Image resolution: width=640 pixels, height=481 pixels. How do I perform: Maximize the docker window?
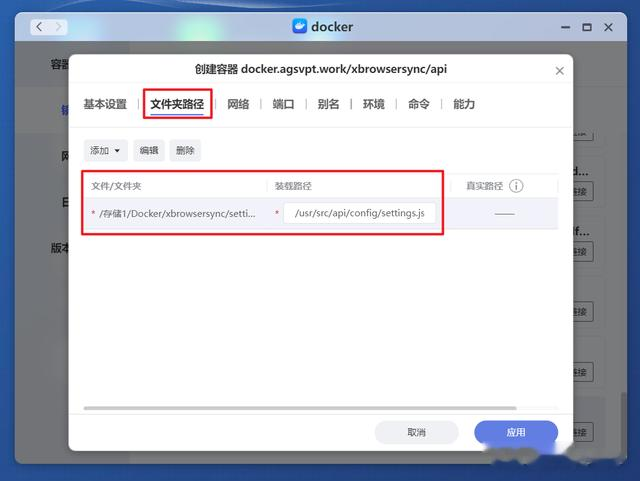click(x=587, y=27)
